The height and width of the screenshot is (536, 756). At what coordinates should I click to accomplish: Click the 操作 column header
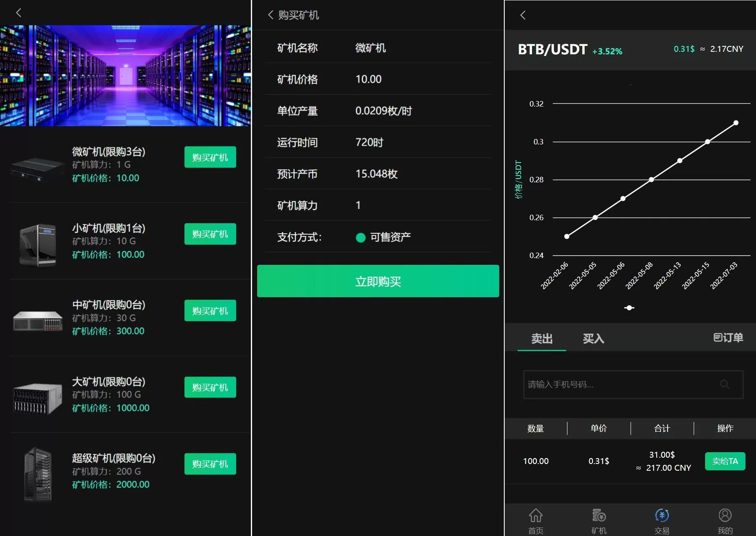[x=725, y=428]
